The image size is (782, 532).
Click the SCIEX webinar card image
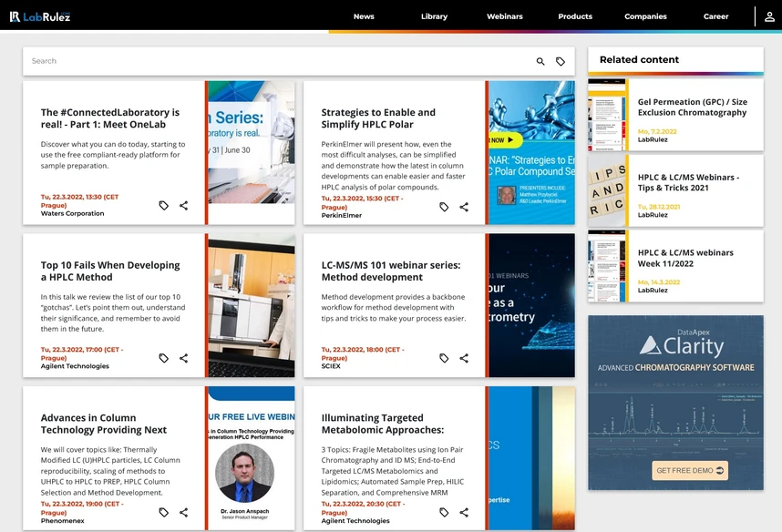coord(531,305)
